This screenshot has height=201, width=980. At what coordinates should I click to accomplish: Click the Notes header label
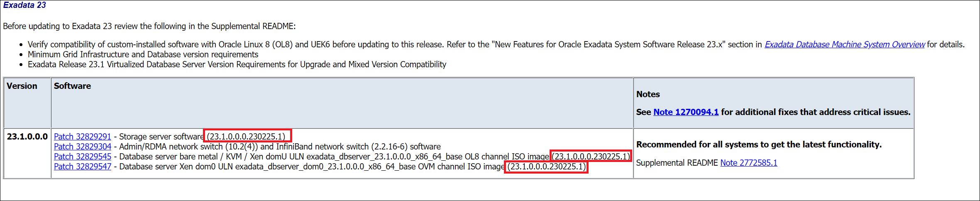click(648, 94)
